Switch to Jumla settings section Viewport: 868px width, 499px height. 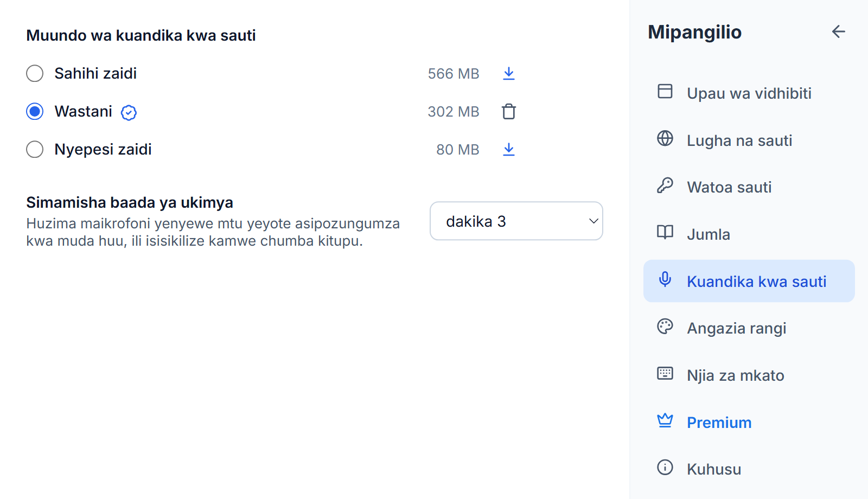coord(749,234)
